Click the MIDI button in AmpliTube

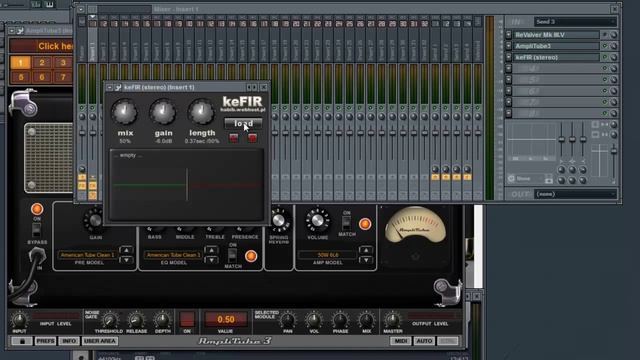[400, 341]
